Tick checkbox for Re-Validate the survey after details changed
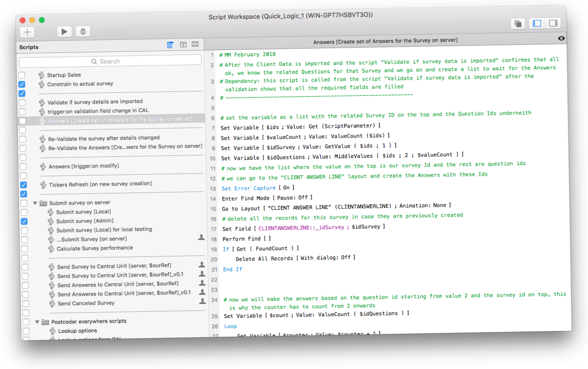 [23, 140]
